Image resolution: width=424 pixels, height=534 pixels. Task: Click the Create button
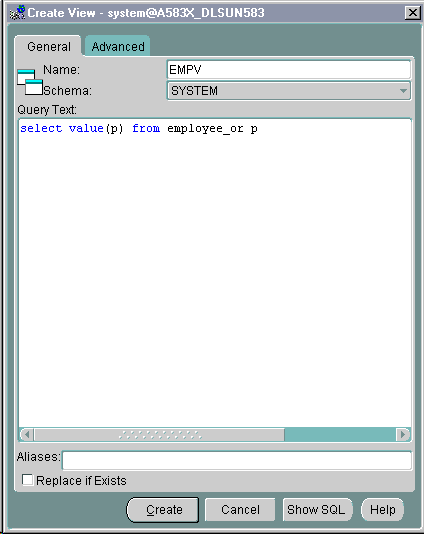(163, 509)
